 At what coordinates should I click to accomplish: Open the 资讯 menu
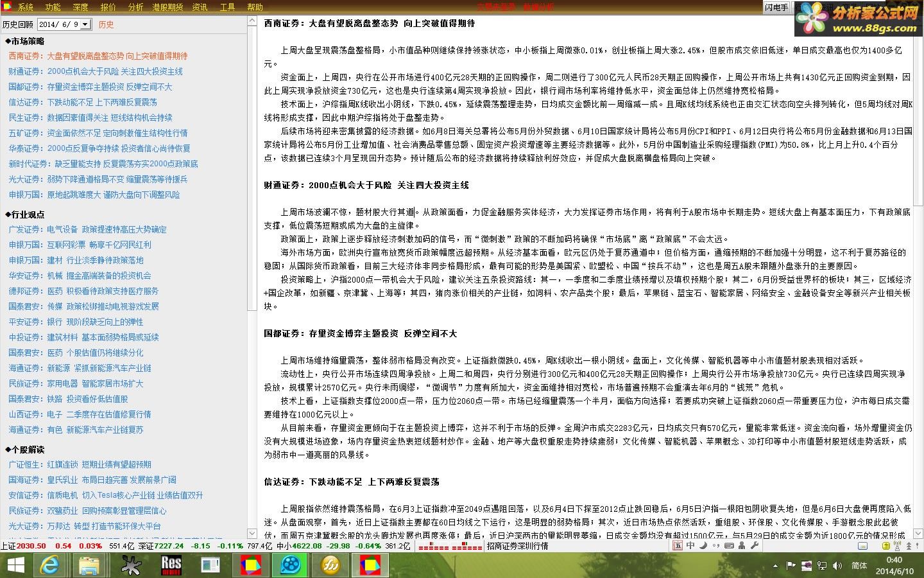[200, 7]
